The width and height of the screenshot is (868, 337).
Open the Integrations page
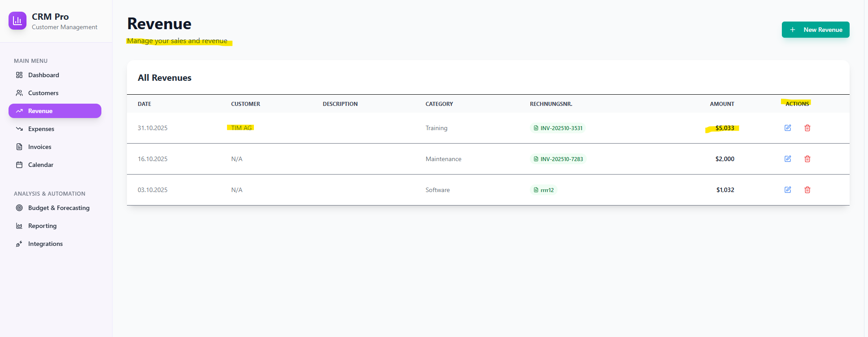point(55,244)
